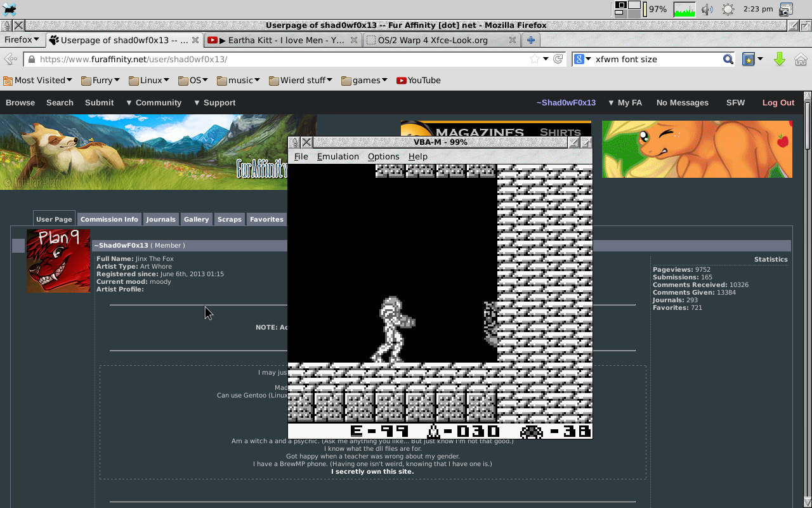Screen dimensions: 812x508
Task: Open the music bookmarks folder
Action: point(239,80)
